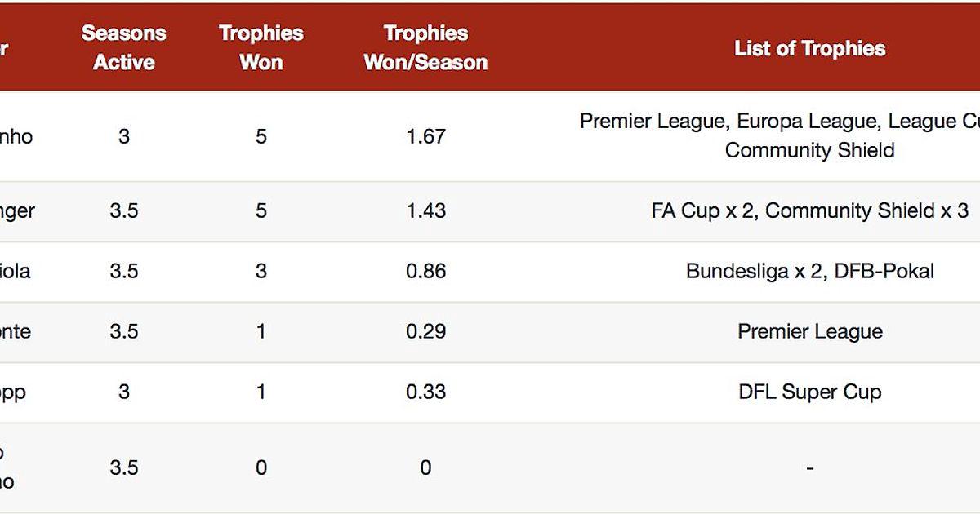
Task: Click the 0.29 trophies per season cell
Action: pyautogui.click(x=425, y=332)
